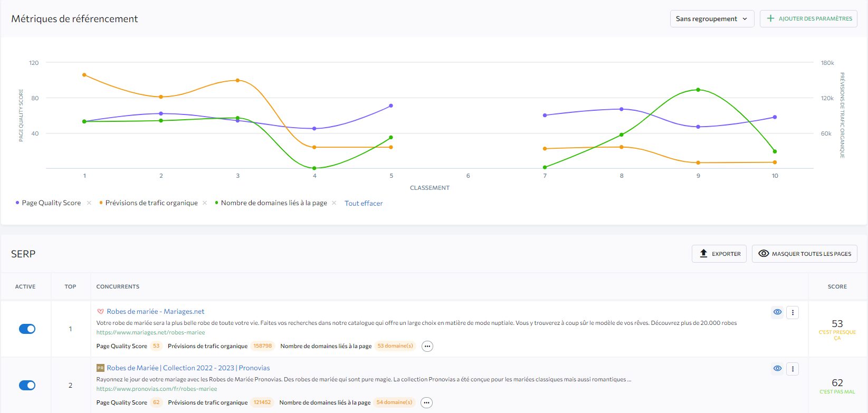Click Page Quality Score 62 badge

(156, 402)
